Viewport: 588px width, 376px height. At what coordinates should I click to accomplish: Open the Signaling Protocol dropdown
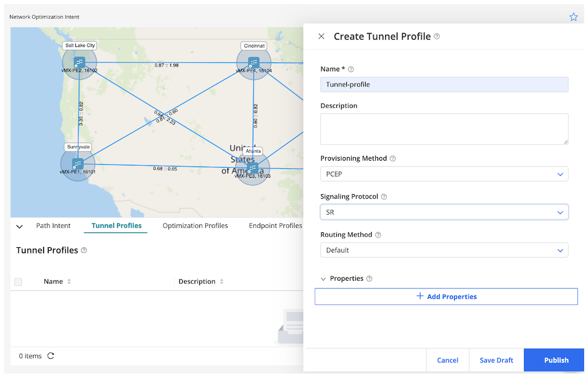point(444,212)
